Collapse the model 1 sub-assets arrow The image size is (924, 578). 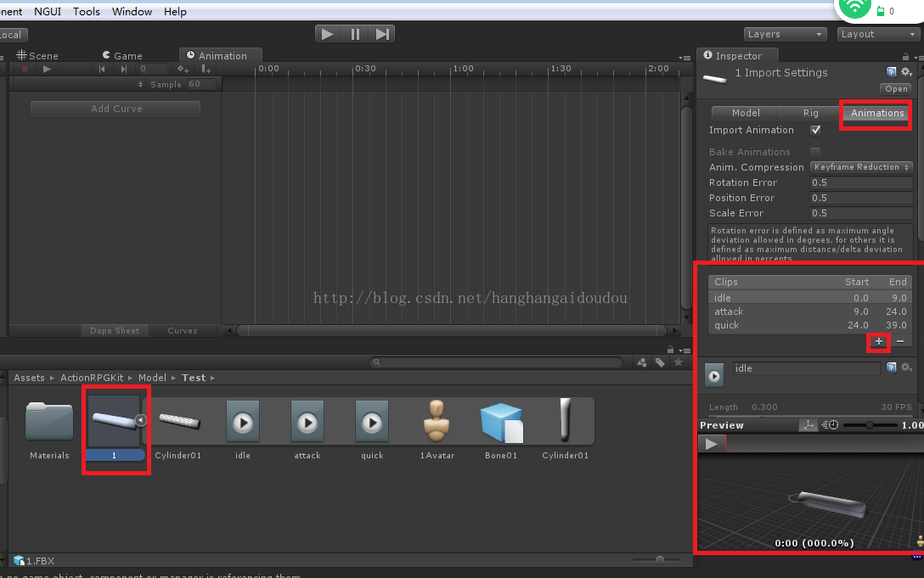click(x=140, y=420)
